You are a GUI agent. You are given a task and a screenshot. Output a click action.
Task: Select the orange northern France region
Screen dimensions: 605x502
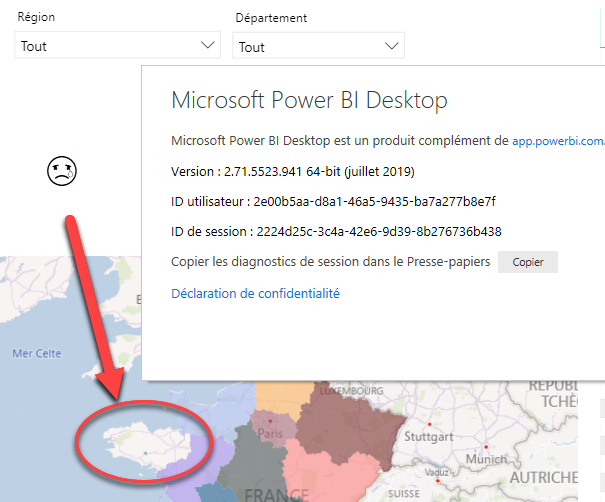click(284, 399)
